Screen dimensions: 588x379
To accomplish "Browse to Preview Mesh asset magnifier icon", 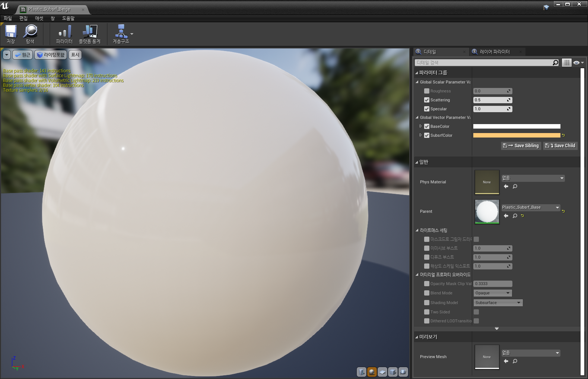I will coord(515,361).
